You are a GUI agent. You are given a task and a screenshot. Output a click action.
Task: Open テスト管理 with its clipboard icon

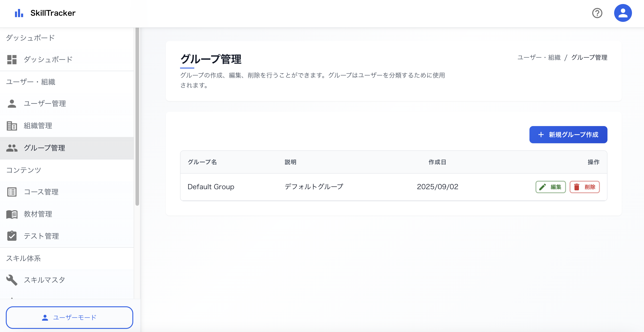[12, 236]
